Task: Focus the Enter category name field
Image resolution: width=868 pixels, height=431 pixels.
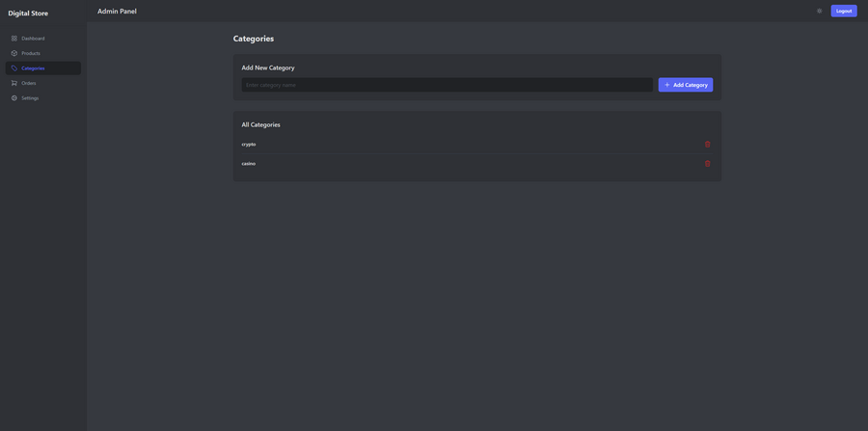Action: pos(448,85)
